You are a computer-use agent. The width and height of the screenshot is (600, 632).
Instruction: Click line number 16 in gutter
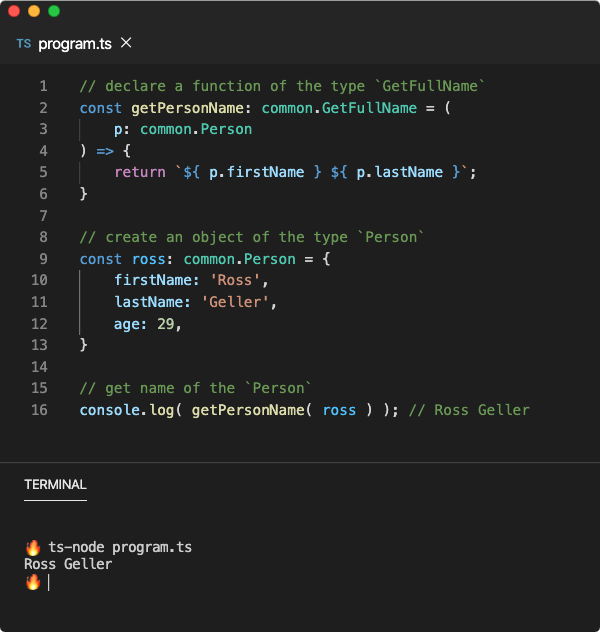coord(39,410)
